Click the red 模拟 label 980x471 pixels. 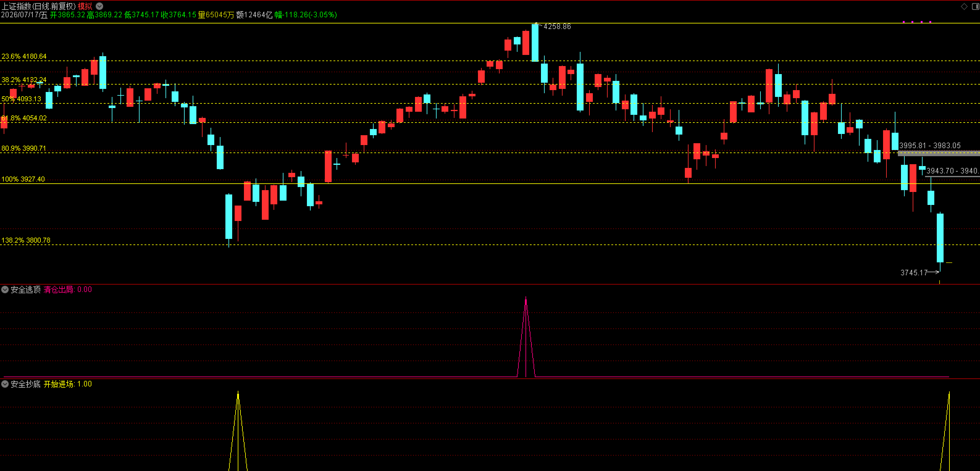tap(85, 6)
